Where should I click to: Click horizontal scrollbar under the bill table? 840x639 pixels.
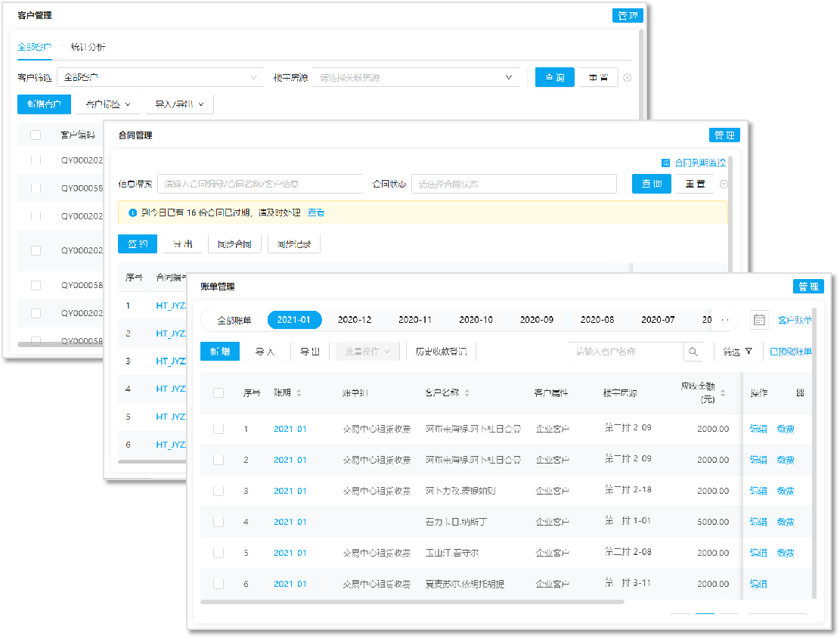(x=412, y=602)
